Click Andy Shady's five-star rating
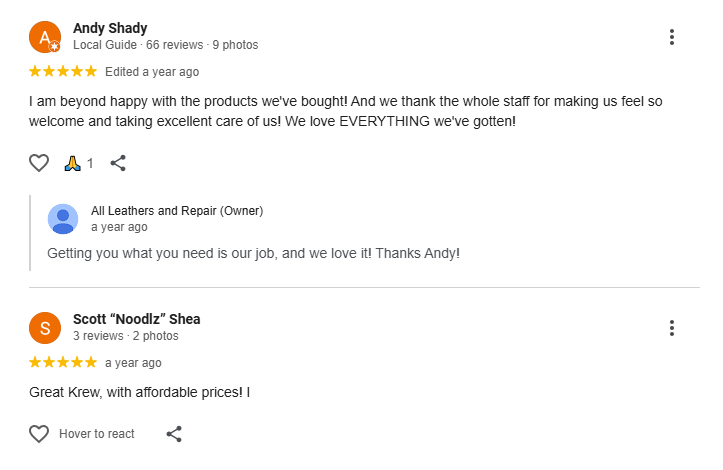This screenshot has width=723, height=470. pos(63,71)
